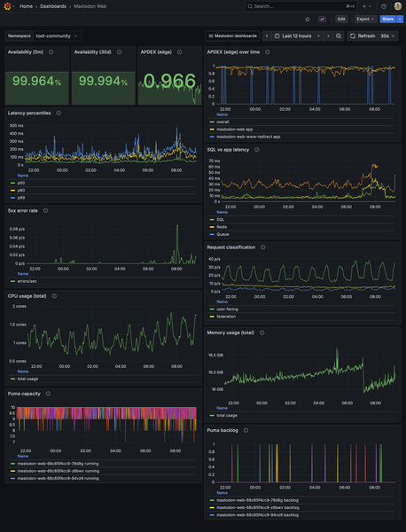This screenshot has height=532, width=406.
Task: Click the purple chart icon beside the star
Action: [x=322, y=19]
